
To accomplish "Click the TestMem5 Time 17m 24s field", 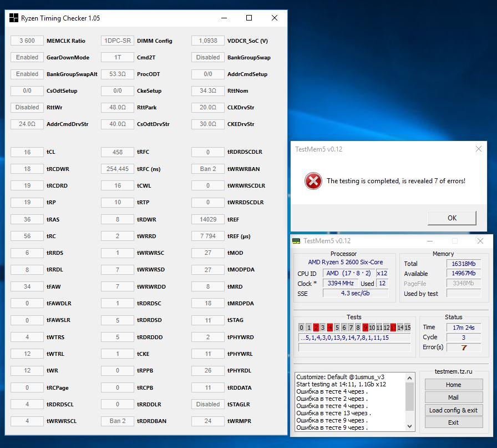I will [463, 328].
